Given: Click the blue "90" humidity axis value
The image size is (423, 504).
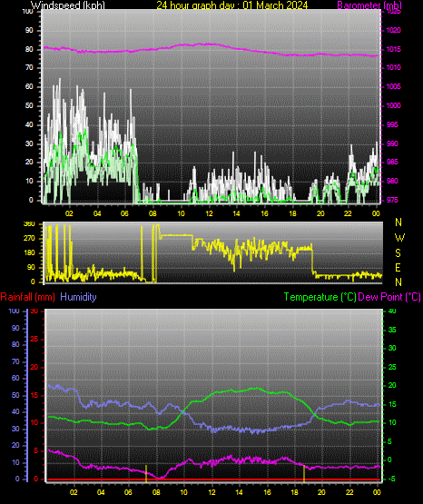Looking at the screenshot, I should pos(15,328).
